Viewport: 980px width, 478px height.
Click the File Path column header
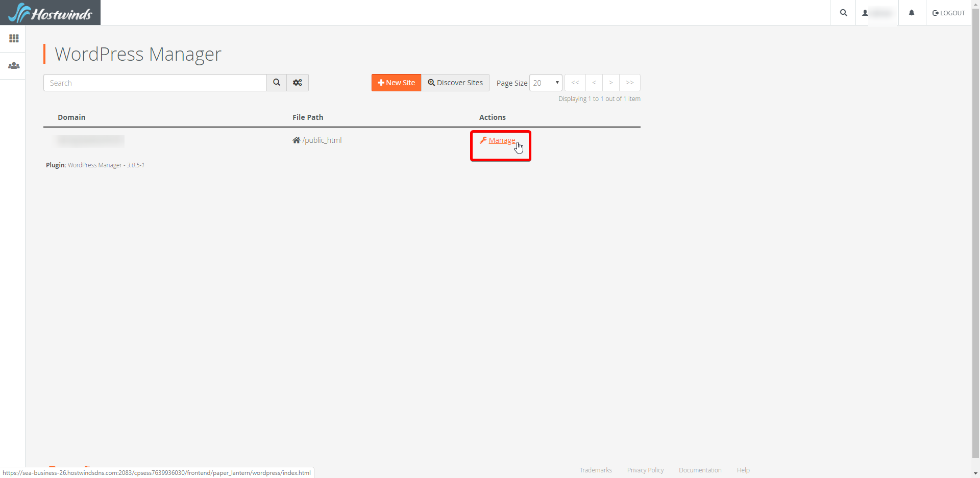pos(308,117)
